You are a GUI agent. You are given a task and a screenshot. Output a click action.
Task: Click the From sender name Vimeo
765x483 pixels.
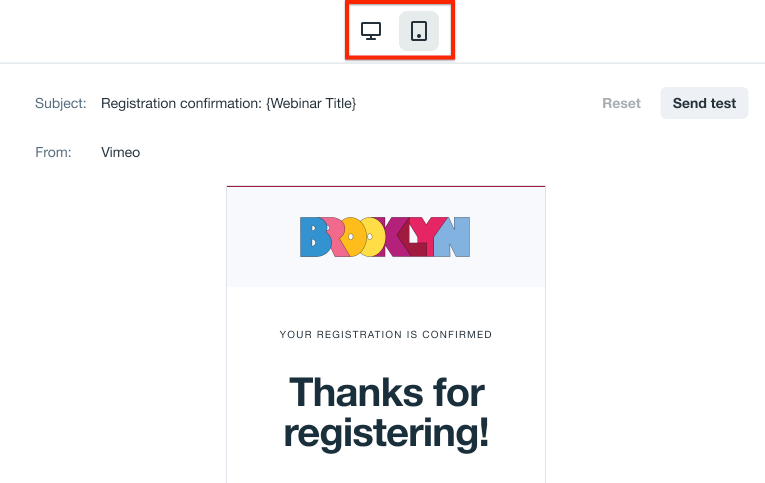pyautogui.click(x=121, y=153)
